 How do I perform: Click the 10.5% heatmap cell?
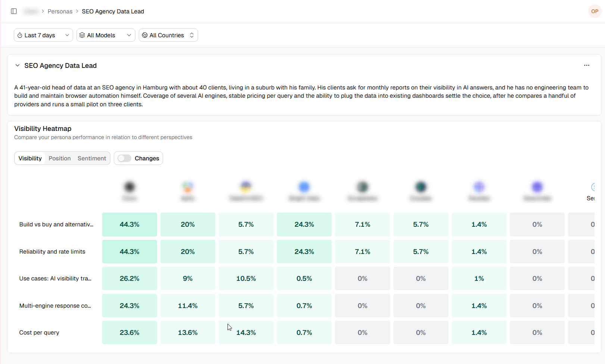coord(246,279)
